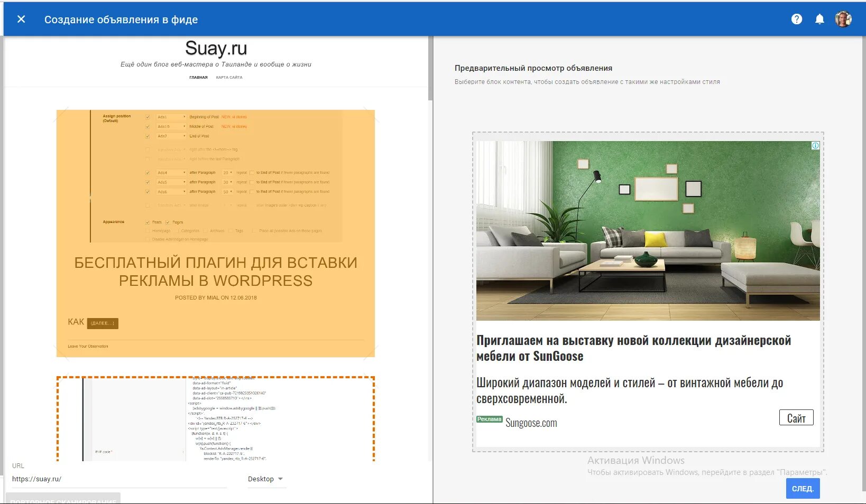The width and height of the screenshot is (866, 504).
Task: Open the user account avatar
Action: 843,19
